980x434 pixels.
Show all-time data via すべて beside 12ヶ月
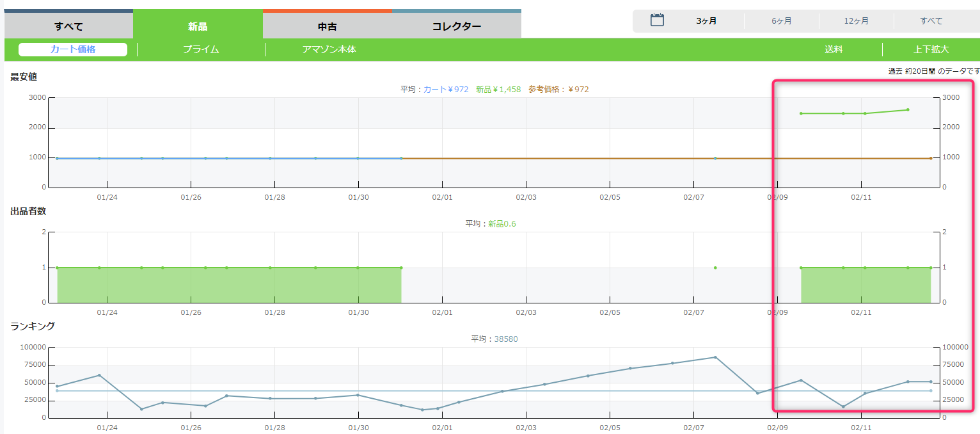(931, 21)
